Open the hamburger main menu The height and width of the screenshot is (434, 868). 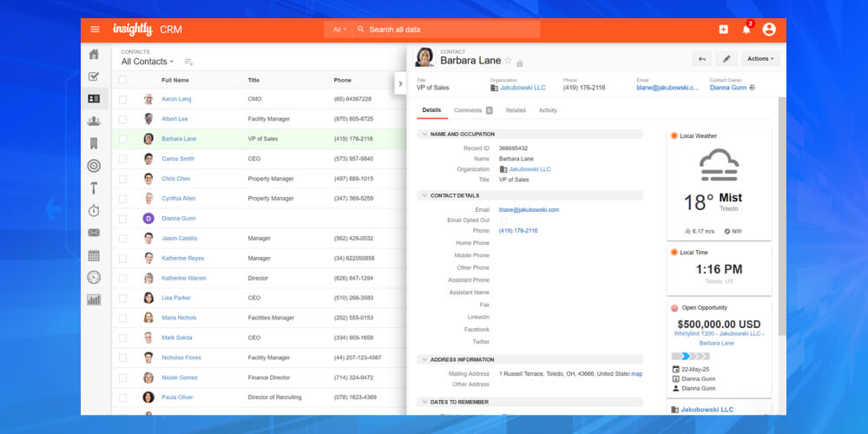(x=95, y=30)
